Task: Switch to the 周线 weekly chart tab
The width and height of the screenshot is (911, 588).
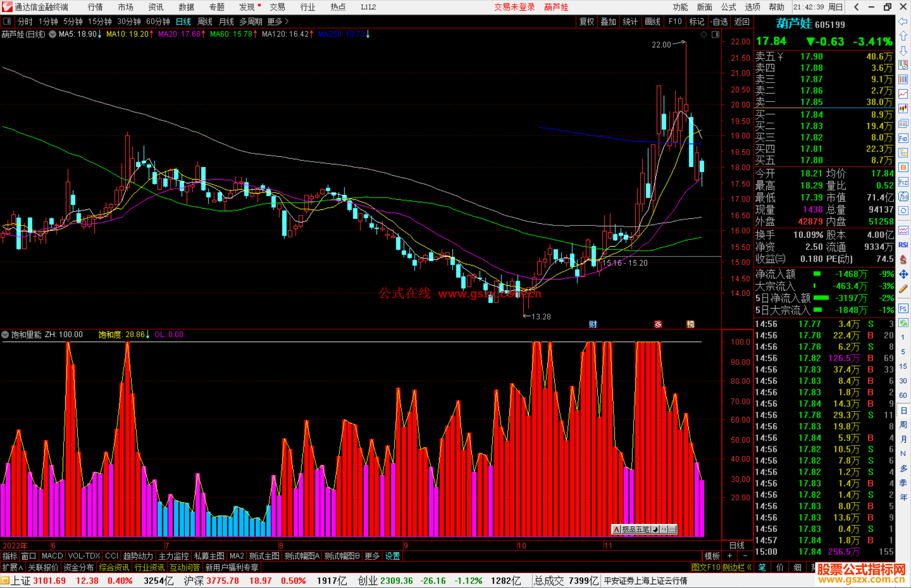Action: click(x=205, y=21)
